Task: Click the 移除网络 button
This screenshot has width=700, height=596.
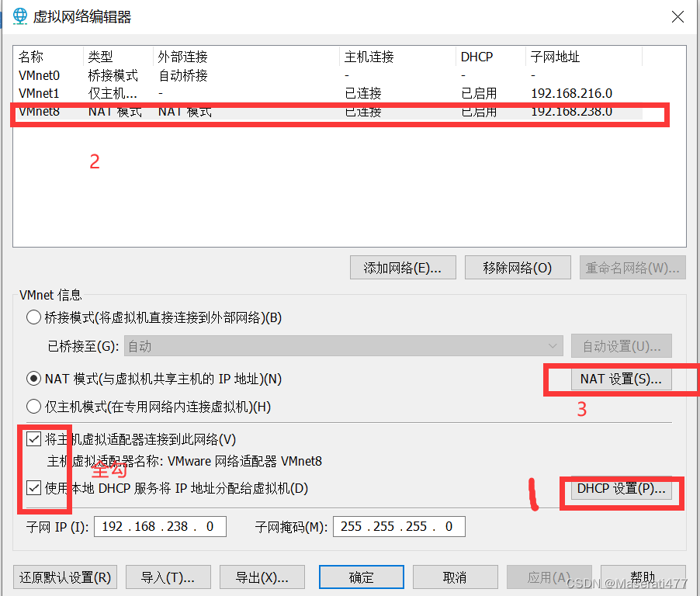Action: coord(518,267)
